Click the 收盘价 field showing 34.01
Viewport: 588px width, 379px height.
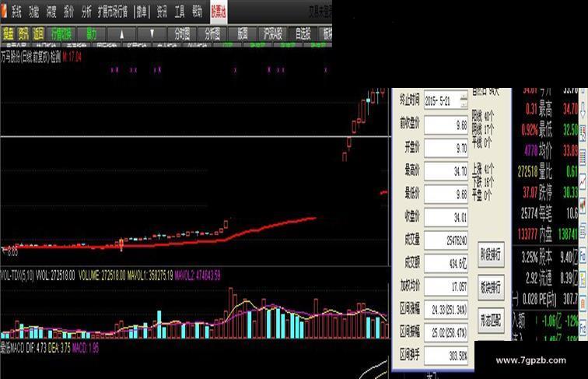446,217
